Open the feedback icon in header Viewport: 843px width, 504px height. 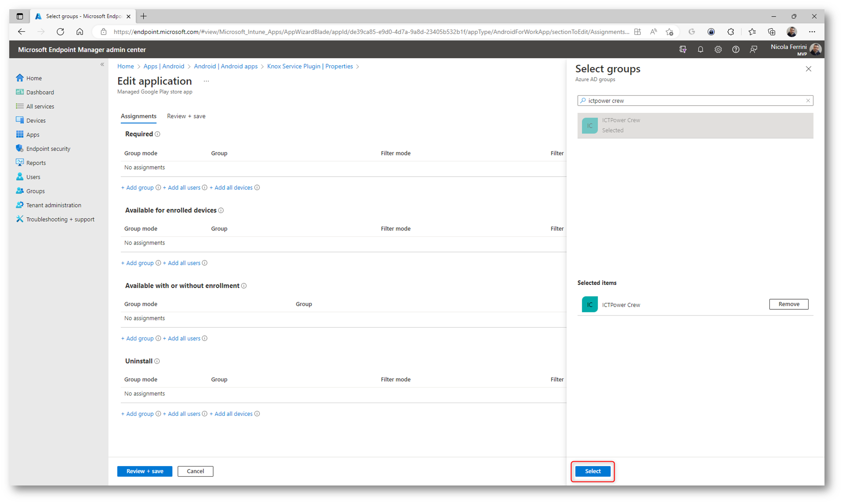(753, 49)
